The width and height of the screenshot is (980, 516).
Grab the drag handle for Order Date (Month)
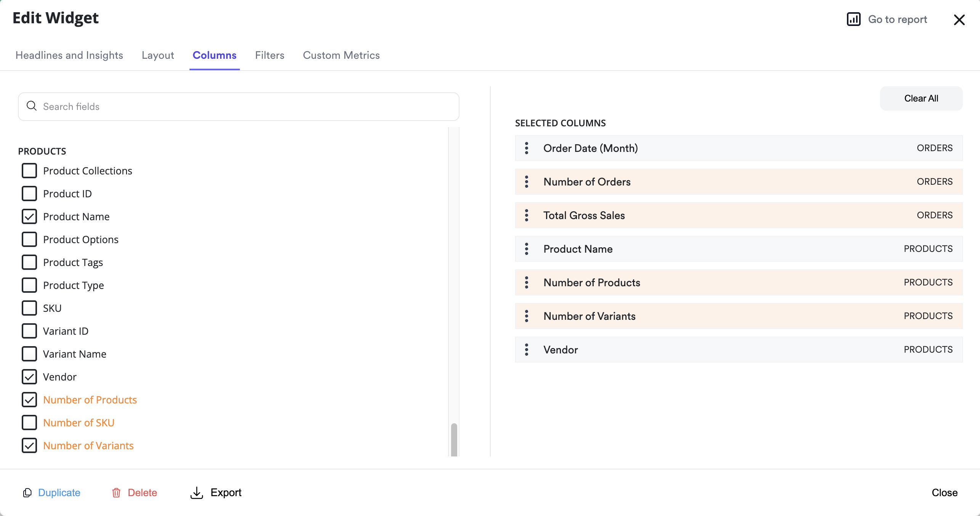(527, 148)
